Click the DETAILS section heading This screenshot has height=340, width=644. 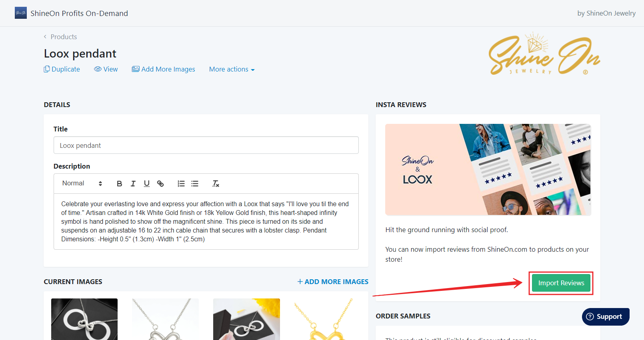pos(57,105)
